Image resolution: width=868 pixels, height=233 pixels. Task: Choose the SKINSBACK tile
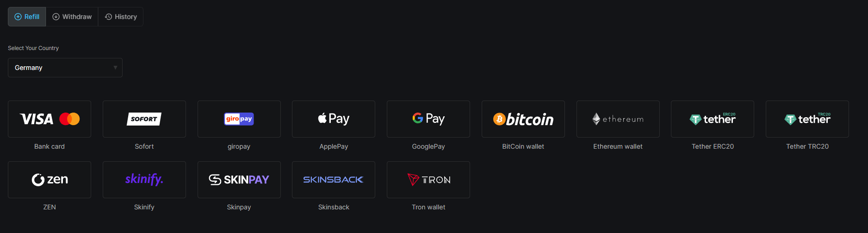pyautogui.click(x=334, y=180)
